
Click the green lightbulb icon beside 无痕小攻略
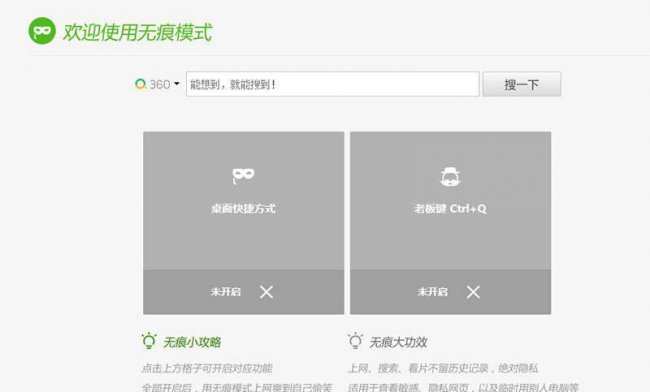149,341
